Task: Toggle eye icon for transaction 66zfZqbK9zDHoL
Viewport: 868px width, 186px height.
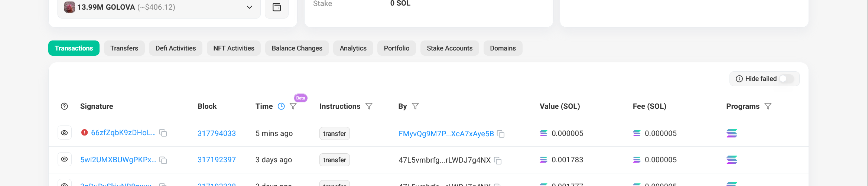Action: (x=64, y=133)
